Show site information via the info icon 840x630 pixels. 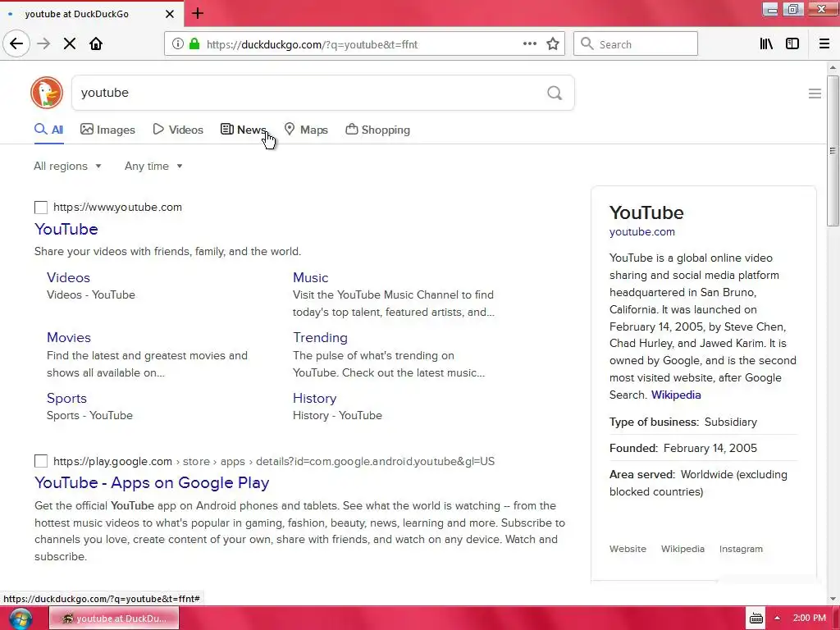click(x=178, y=44)
